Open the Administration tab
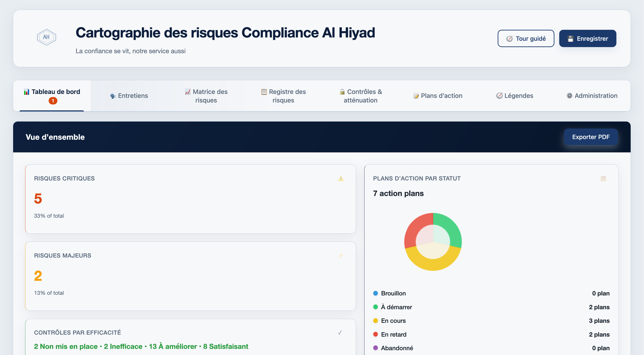This screenshot has height=355, width=644. pos(592,96)
